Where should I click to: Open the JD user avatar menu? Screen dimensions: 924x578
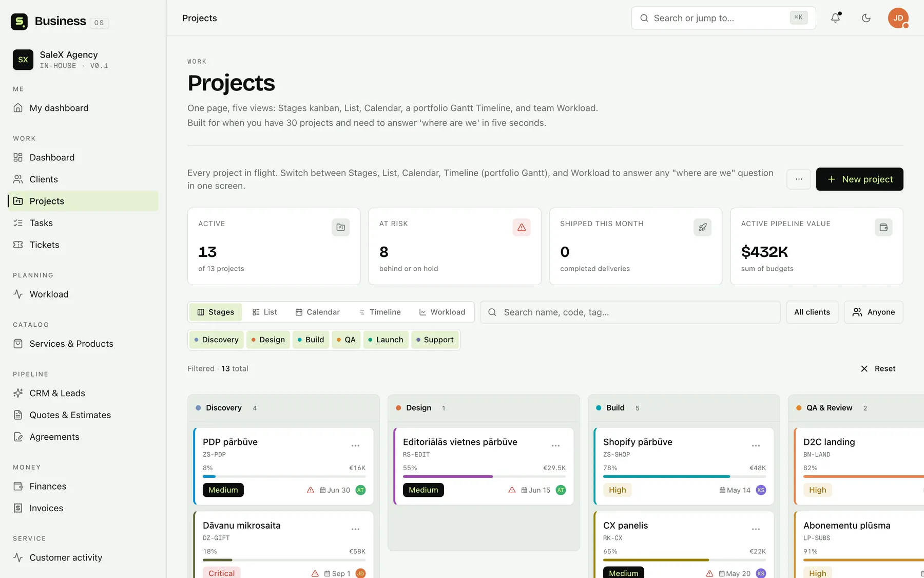pos(898,18)
